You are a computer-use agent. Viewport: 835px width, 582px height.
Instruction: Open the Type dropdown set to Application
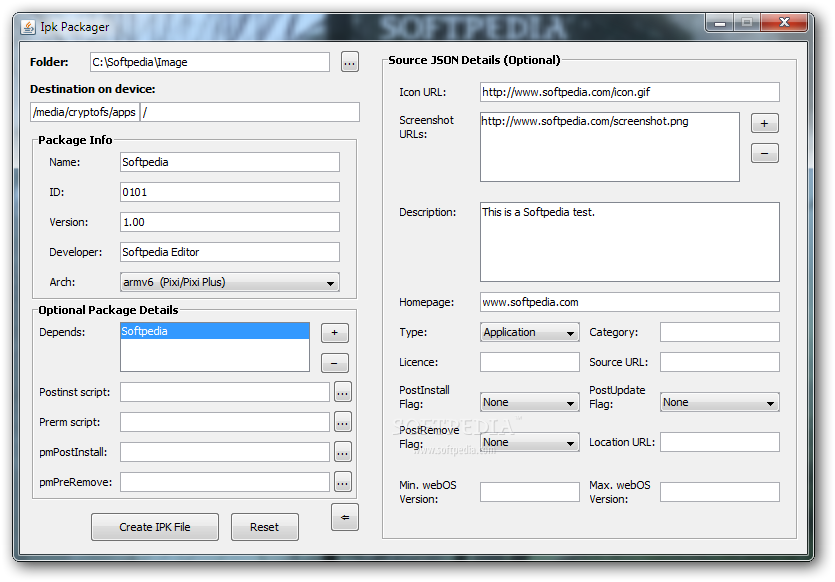[x=529, y=332]
